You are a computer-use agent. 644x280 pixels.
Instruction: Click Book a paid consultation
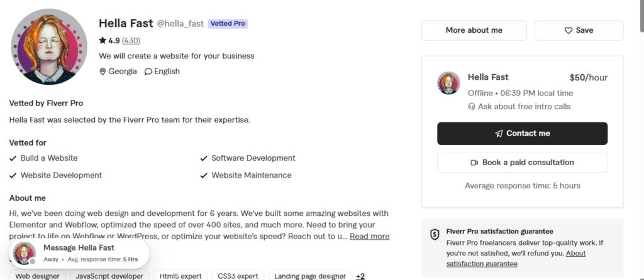[522, 163]
